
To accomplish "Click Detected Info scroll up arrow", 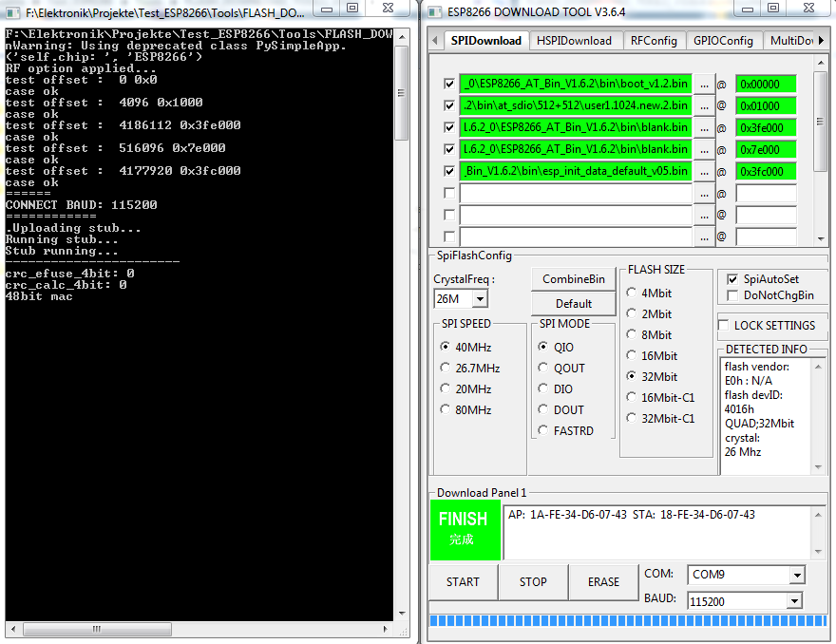I will click(x=818, y=367).
